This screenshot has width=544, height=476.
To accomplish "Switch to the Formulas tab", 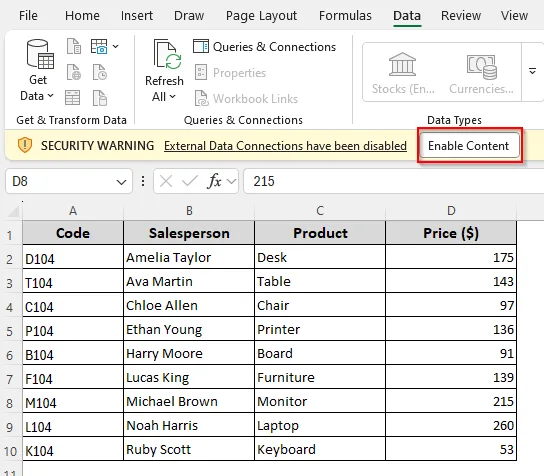I will point(345,16).
